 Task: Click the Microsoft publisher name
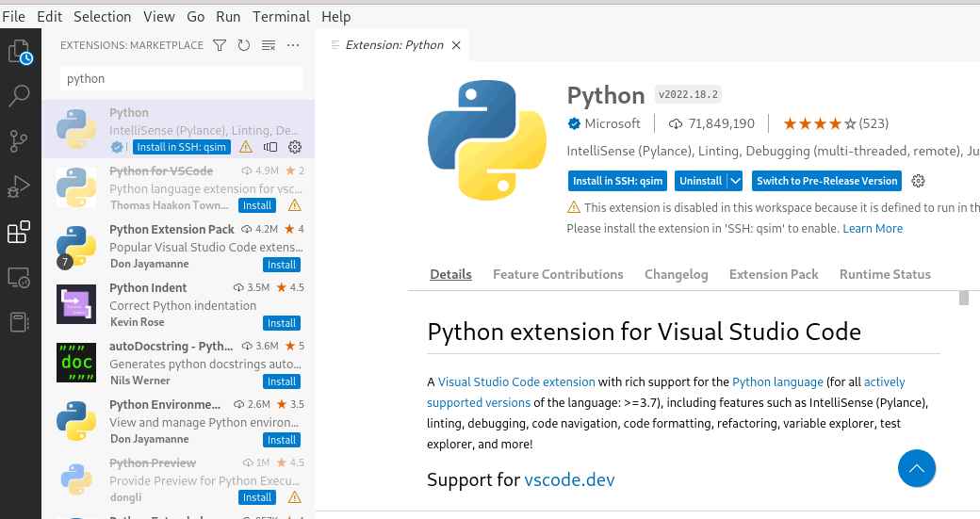click(612, 123)
